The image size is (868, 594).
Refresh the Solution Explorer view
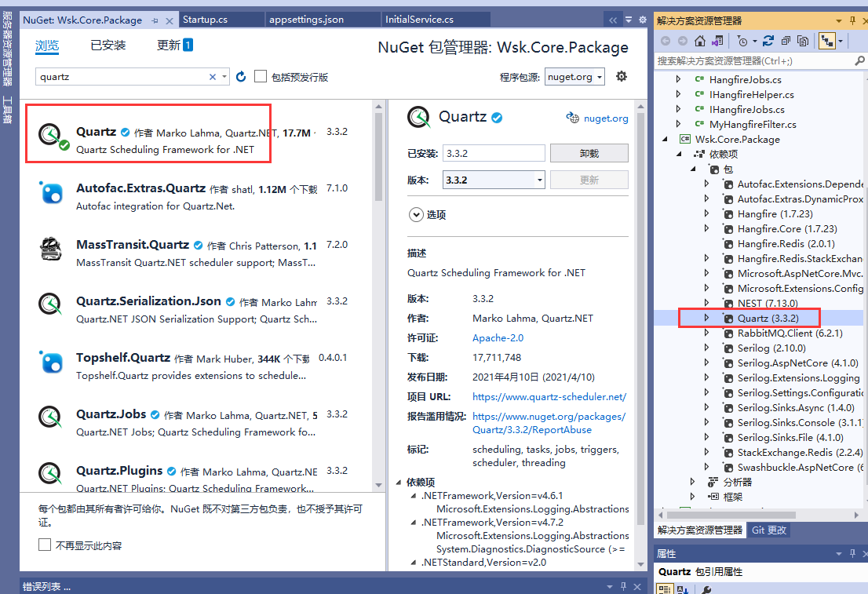[768, 41]
